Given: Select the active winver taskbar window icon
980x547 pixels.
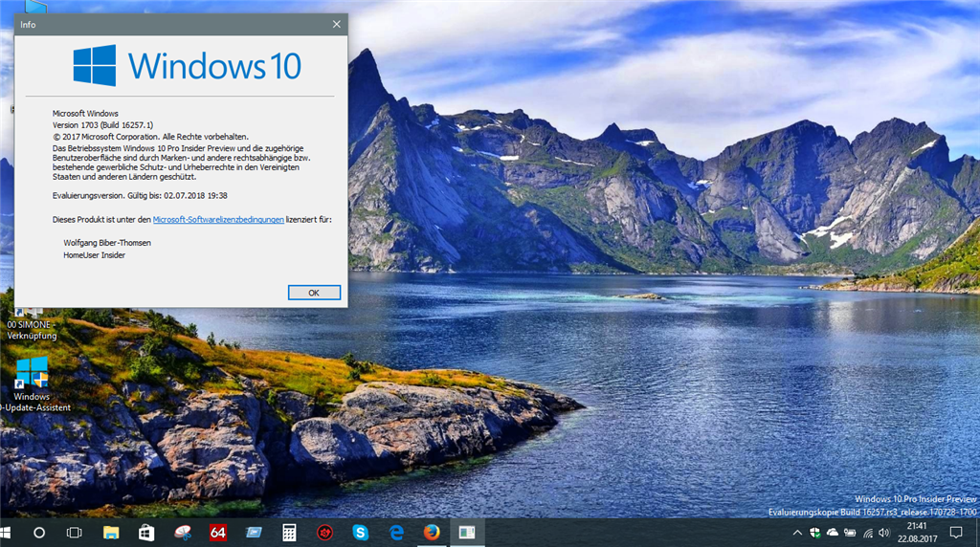Looking at the screenshot, I should 467,533.
